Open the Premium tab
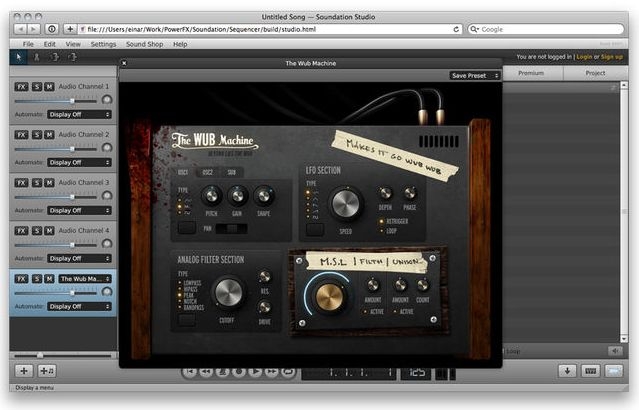The width and height of the screenshot is (639, 410). (531, 73)
